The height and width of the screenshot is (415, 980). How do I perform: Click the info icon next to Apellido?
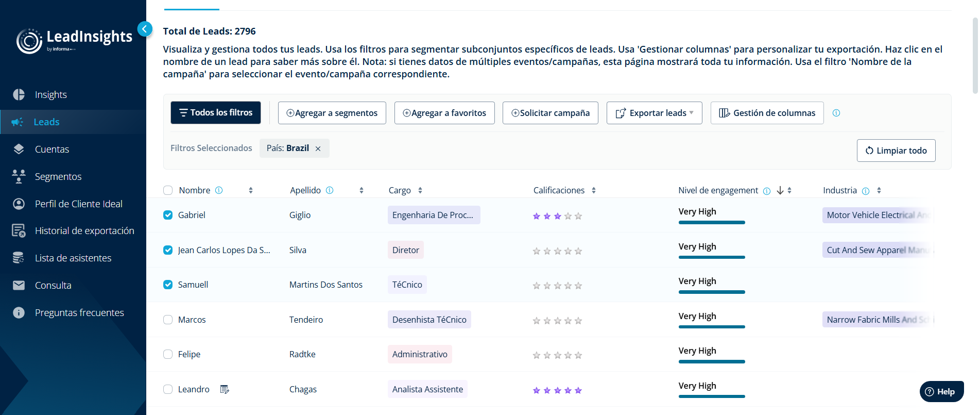point(330,190)
